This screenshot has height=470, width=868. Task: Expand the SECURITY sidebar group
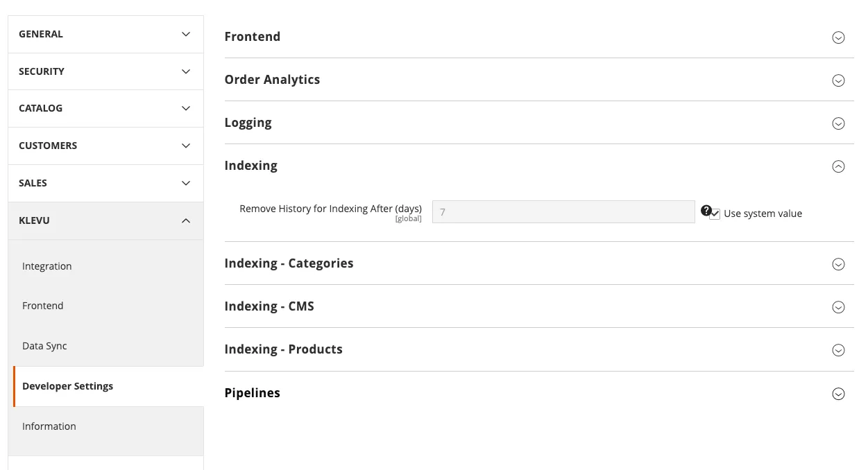click(105, 71)
